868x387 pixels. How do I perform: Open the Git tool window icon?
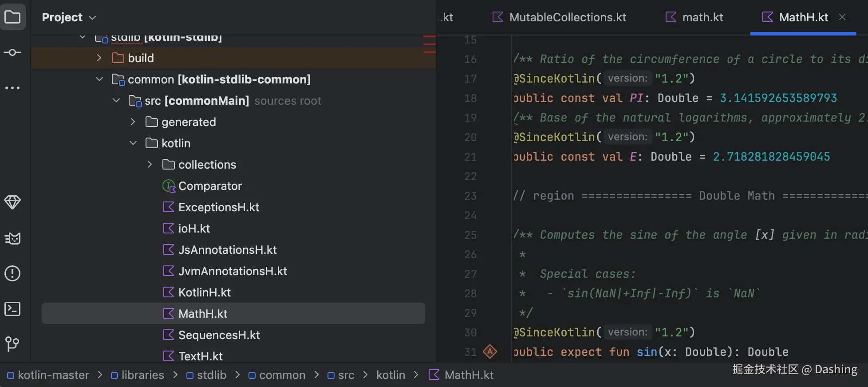[x=12, y=344]
